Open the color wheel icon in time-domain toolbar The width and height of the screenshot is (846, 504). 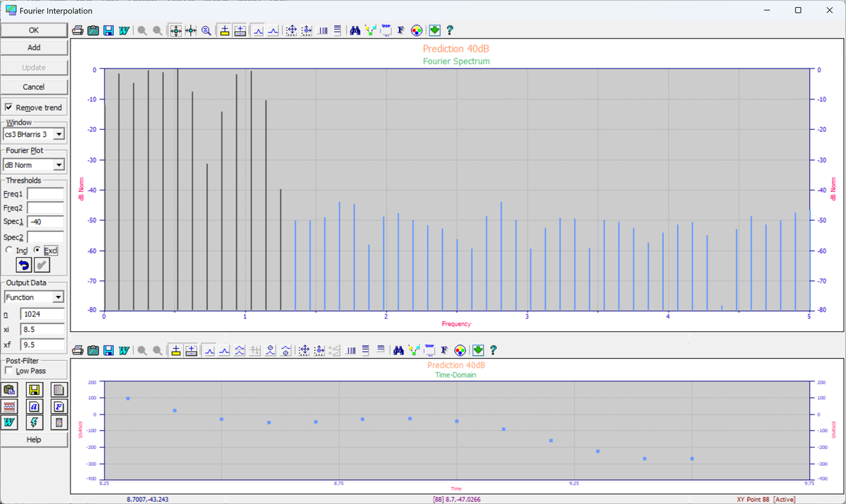click(460, 350)
